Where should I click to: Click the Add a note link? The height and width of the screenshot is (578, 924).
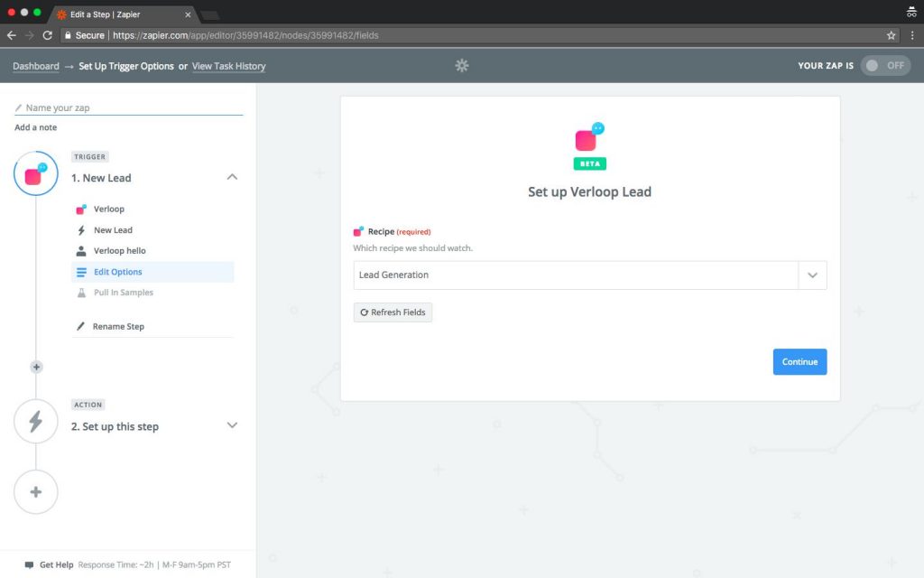point(36,127)
